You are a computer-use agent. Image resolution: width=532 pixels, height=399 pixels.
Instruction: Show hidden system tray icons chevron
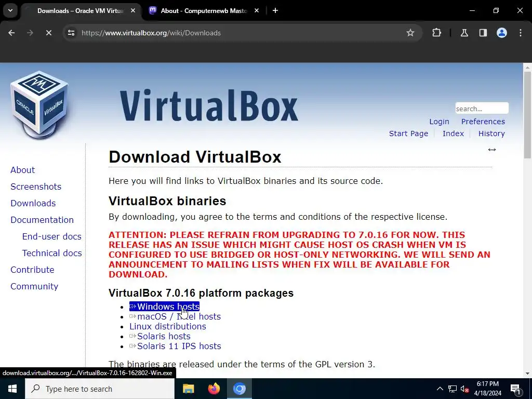point(440,389)
